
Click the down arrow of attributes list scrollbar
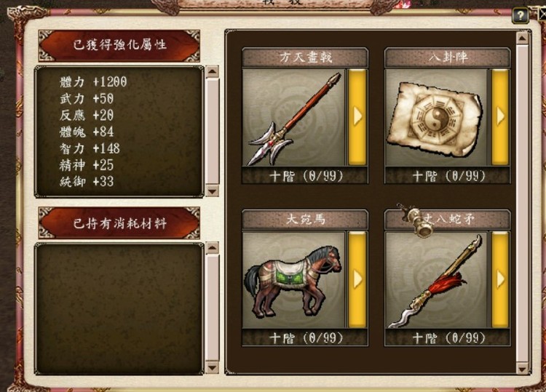[213, 191]
